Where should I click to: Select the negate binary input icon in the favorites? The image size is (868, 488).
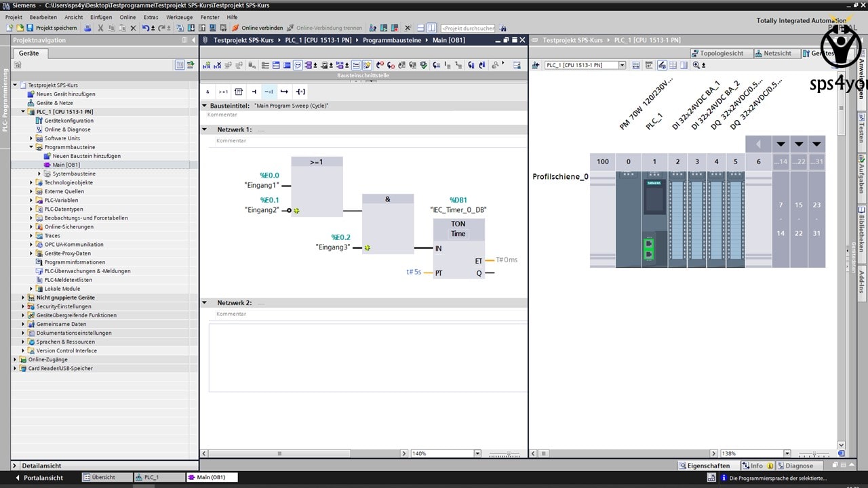pos(269,91)
